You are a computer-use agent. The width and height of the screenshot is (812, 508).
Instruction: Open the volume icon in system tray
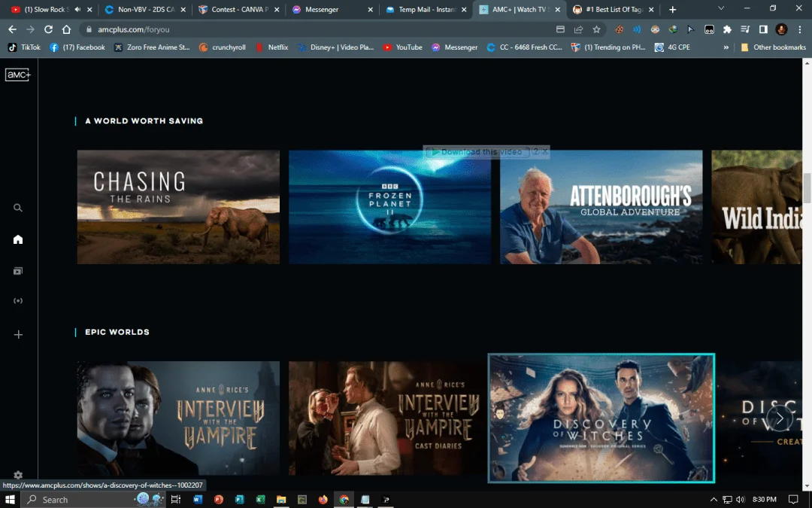tap(740, 499)
